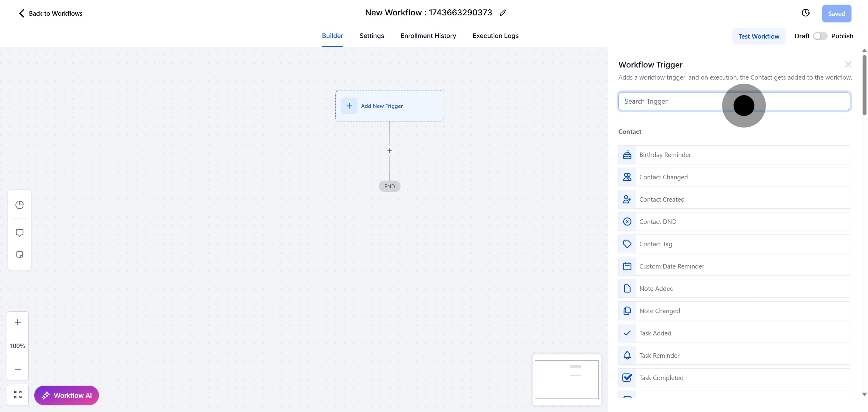
Task: Zoom out the canvas with minus
Action: [18, 369]
